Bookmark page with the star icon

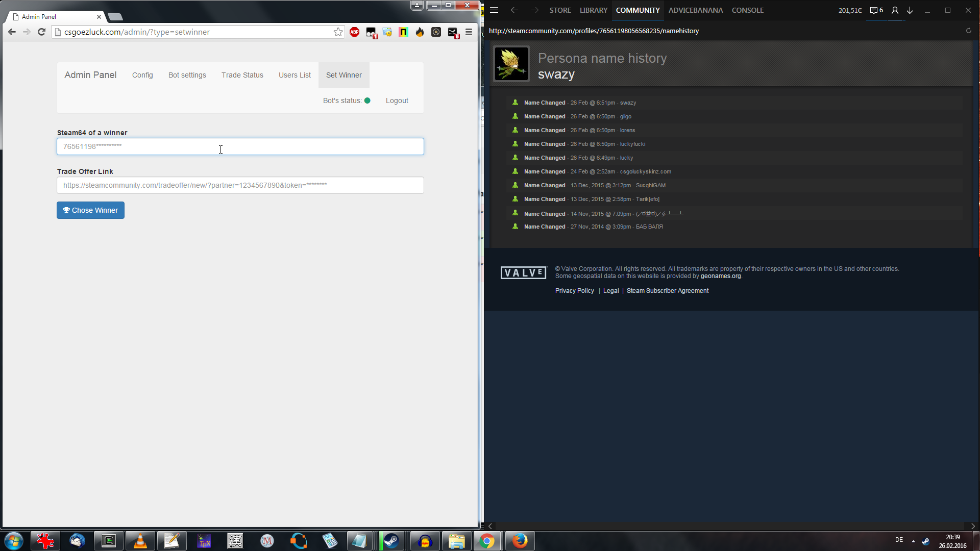pos(338,32)
